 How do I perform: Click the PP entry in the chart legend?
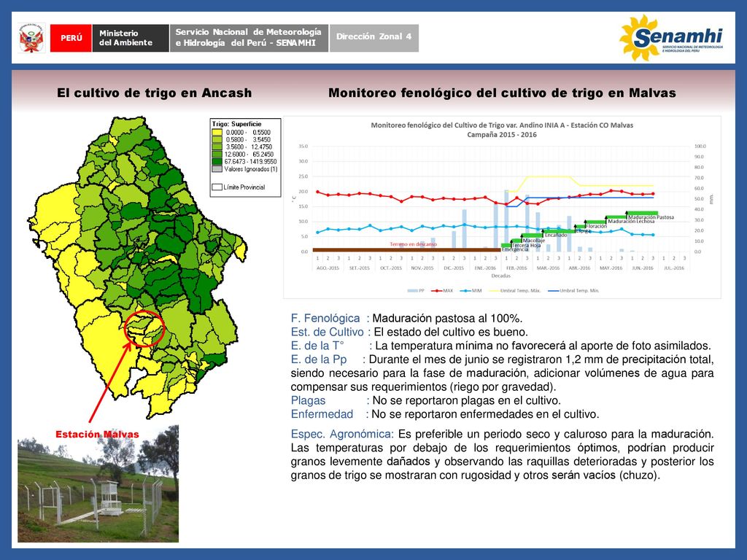click(x=416, y=290)
